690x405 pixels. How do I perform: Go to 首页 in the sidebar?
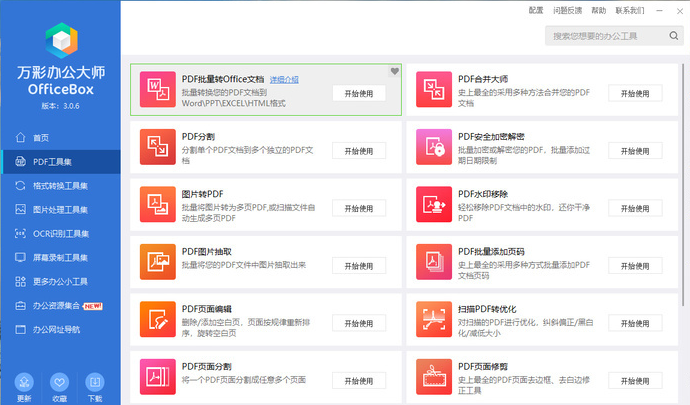[60, 138]
